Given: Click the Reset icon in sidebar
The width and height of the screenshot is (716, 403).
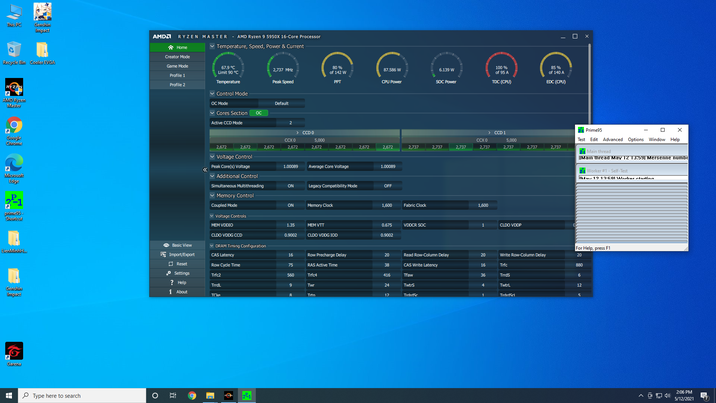Looking at the screenshot, I should [x=170, y=264].
